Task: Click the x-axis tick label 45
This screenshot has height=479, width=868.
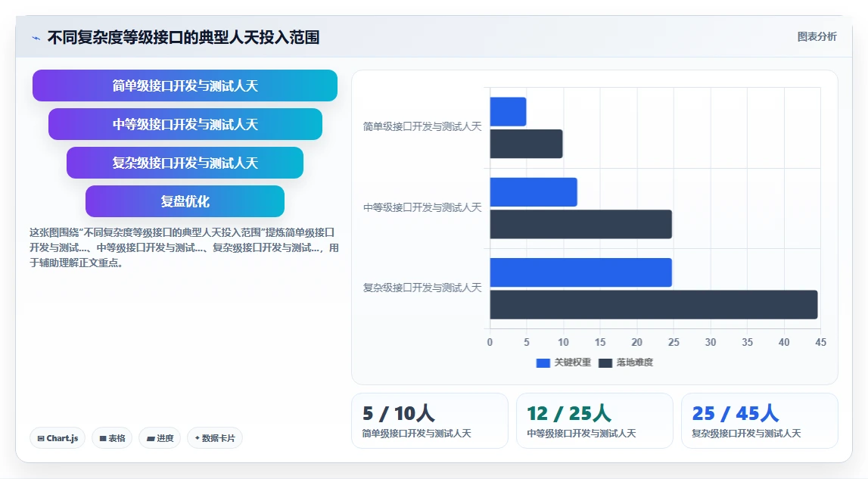Action: tap(820, 342)
